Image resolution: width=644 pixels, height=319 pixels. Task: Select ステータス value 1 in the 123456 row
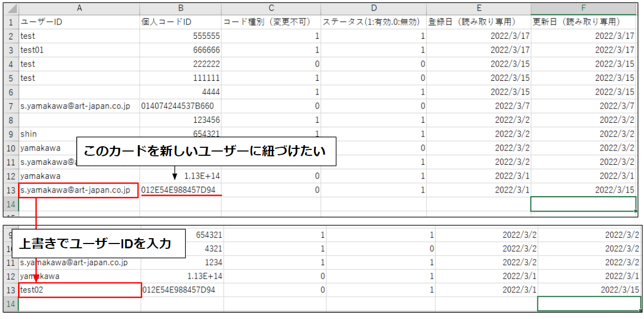coord(374,120)
